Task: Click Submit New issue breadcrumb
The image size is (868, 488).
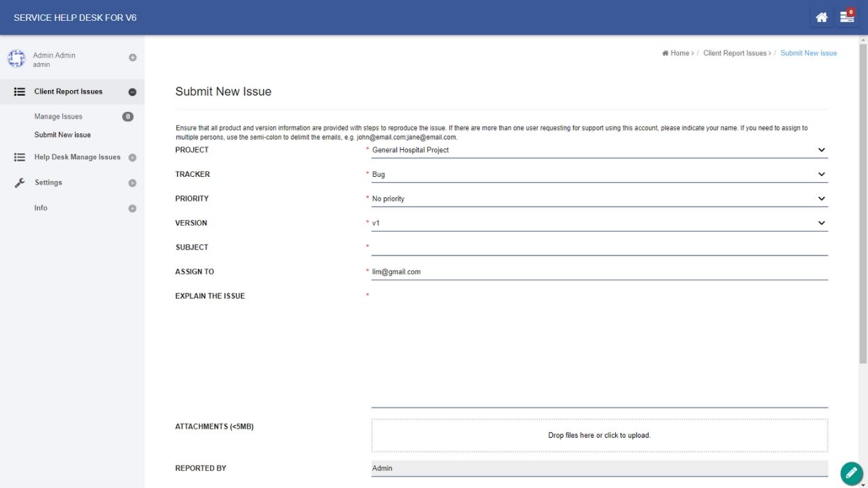Action: point(808,53)
